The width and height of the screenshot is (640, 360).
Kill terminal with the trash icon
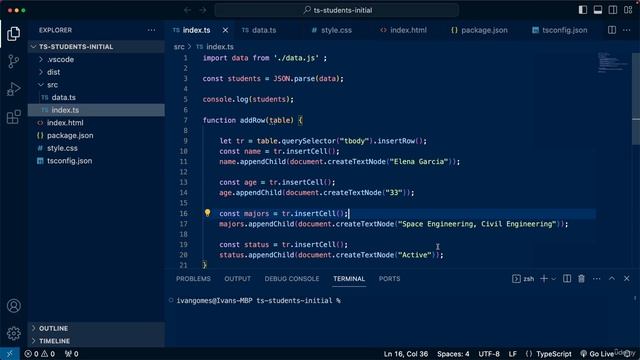coord(581,279)
